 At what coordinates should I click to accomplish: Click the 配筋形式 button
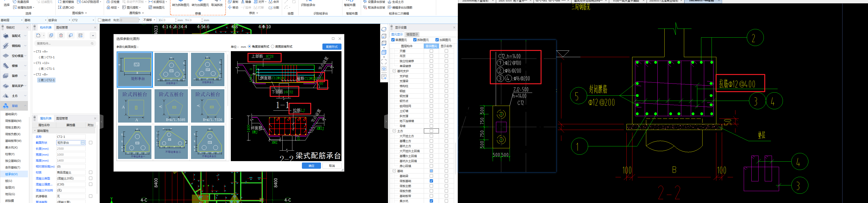(332, 47)
